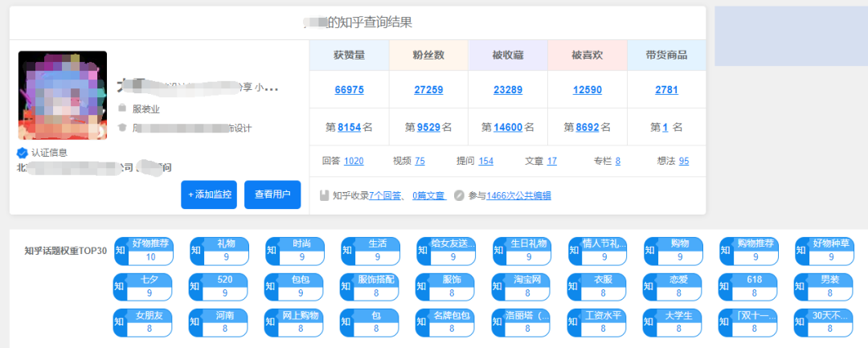868x348 pixels.
Task: Click the 恋爱 topic tag
Action: click(672, 287)
